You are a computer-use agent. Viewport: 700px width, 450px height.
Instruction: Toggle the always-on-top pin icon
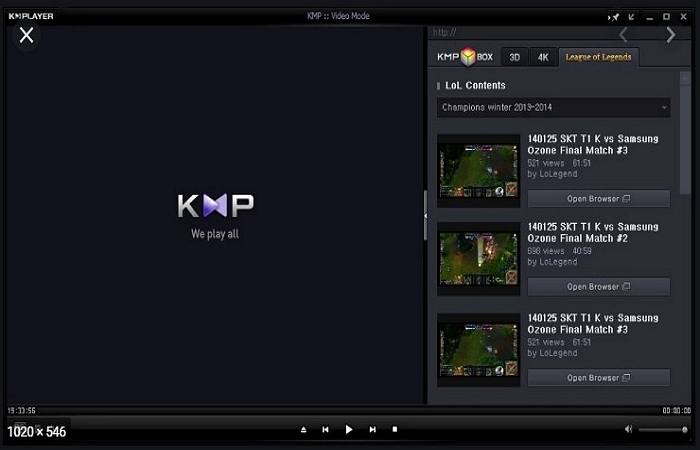tap(614, 17)
